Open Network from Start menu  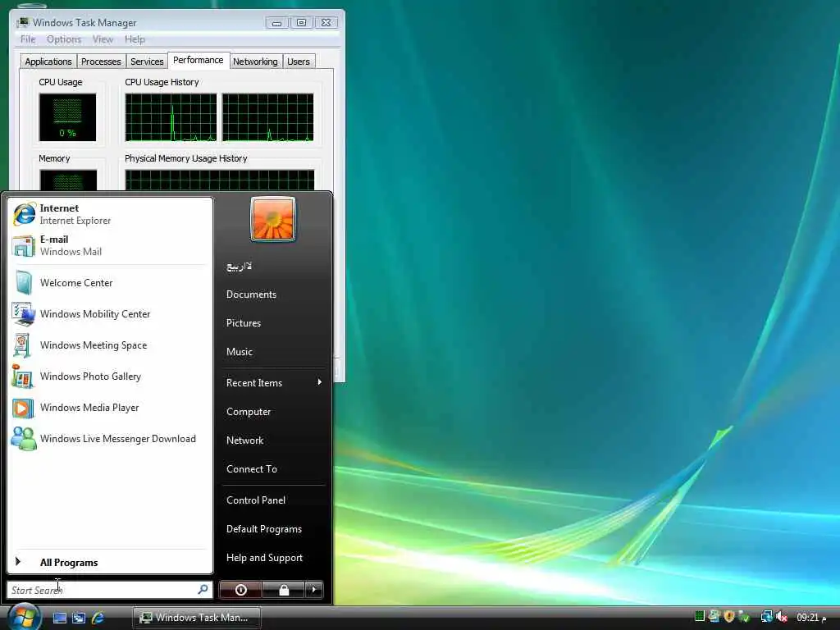coord(244,441)
